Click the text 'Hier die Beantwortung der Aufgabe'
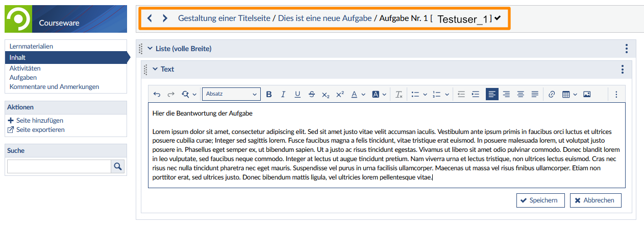 coord(203,113)
